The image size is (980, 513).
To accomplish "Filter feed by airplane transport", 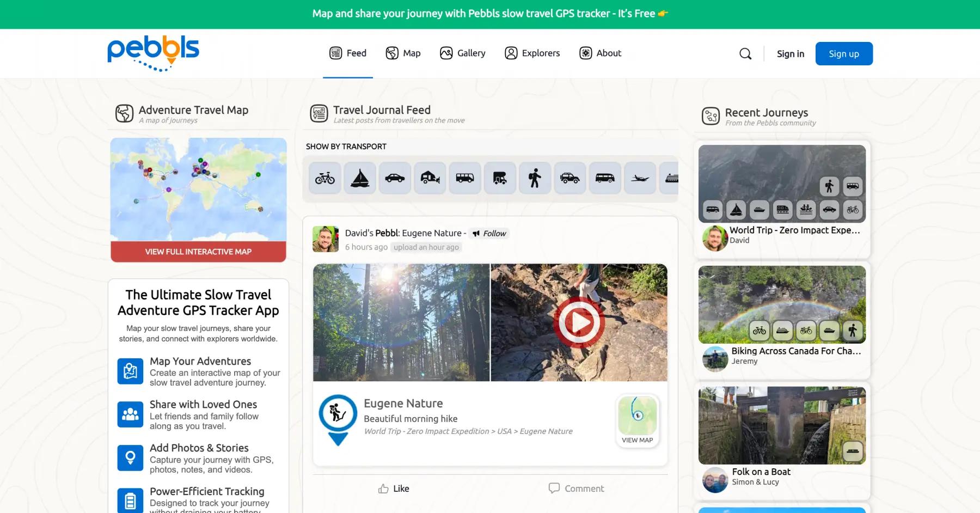I will coord(640,178).
